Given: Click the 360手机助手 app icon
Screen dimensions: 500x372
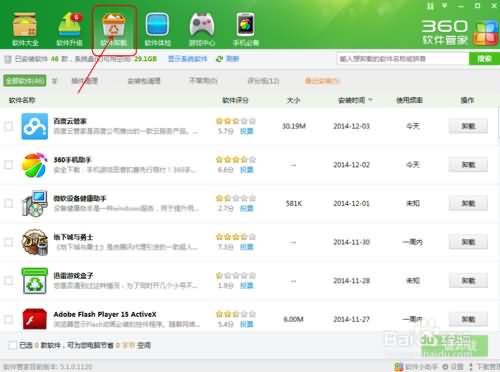Looking at the screenshot, I should 35,165.
